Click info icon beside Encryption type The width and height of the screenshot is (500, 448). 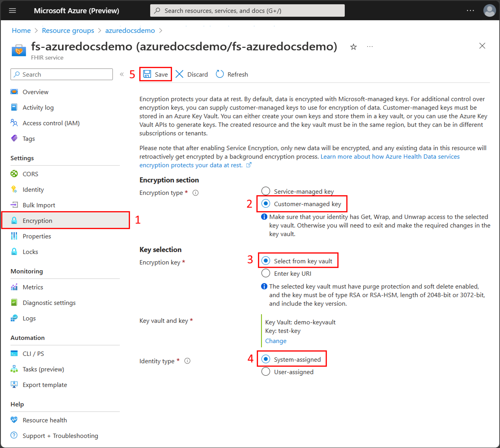pyautogui.click(x=196, y=193)
